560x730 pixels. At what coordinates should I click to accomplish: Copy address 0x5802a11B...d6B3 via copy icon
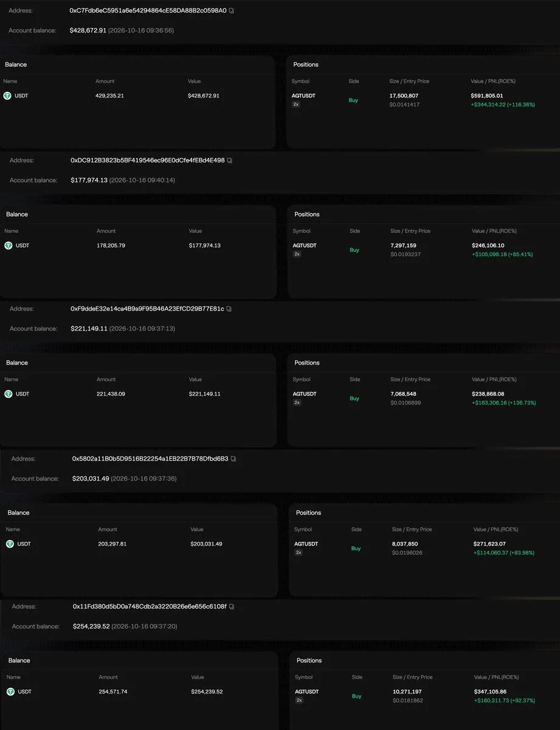coord(233,459)
